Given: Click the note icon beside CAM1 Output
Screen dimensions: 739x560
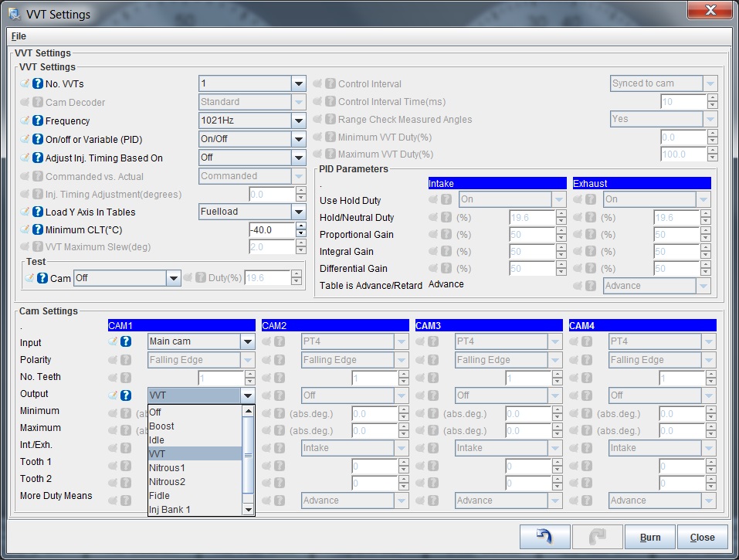Looking at the screenshot, I should click(113, 395).
